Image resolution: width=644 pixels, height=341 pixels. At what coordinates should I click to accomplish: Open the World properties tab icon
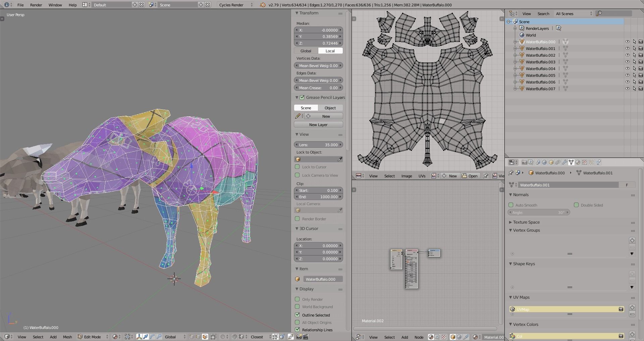(x=544, y=162)
